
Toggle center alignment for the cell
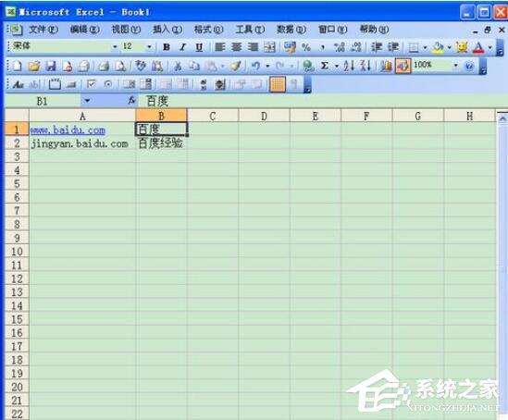(x=237, y=47)
